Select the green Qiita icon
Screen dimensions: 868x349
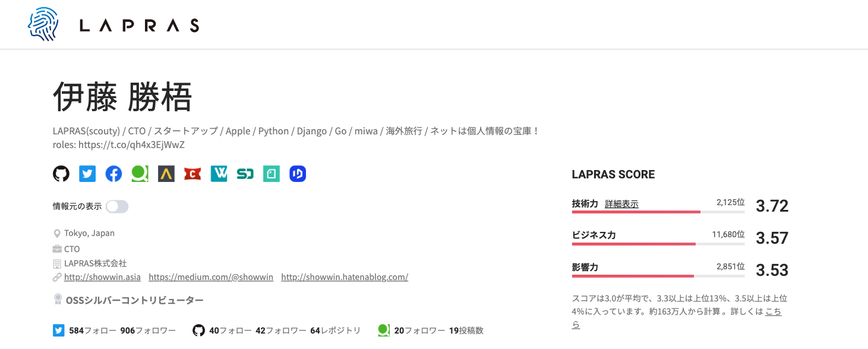[x=140, y=173]
